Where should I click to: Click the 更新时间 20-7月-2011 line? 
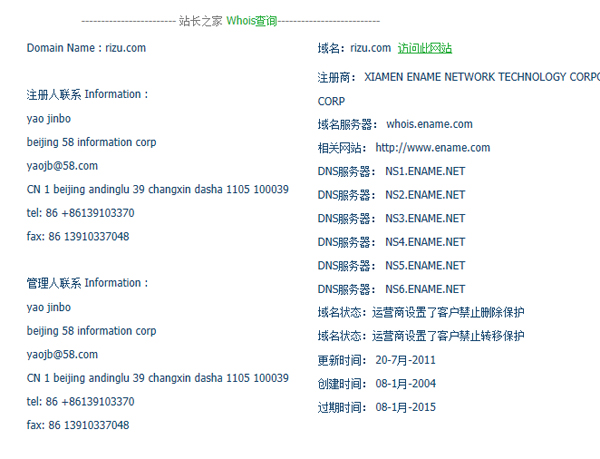pos(376,360)
